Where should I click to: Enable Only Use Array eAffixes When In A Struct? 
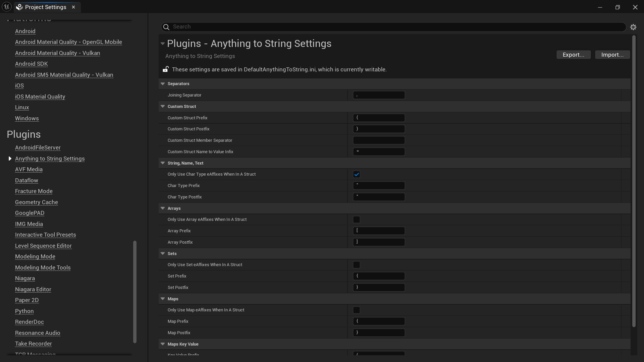[357, 220]
